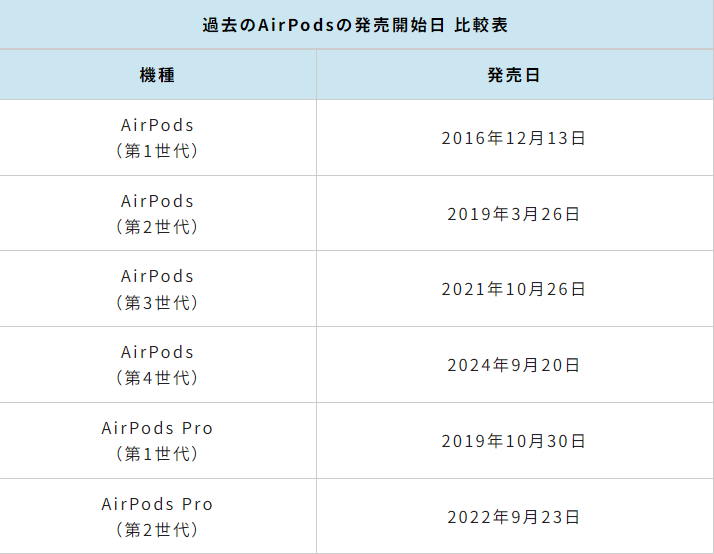Click the AirPods text in the first-generation row
The image size is (714, 554).
point(158,125)
